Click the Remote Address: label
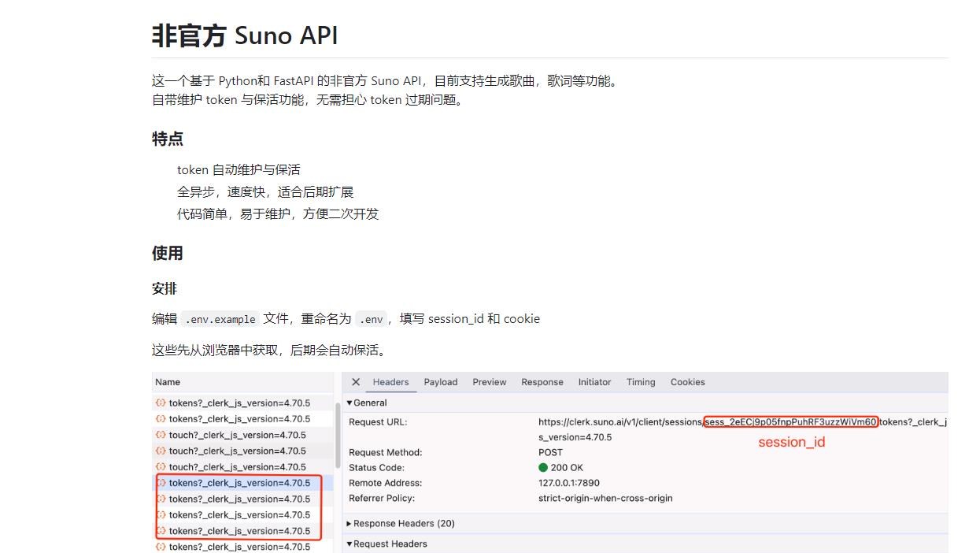980x553 pixels. (x=386, y=483)
